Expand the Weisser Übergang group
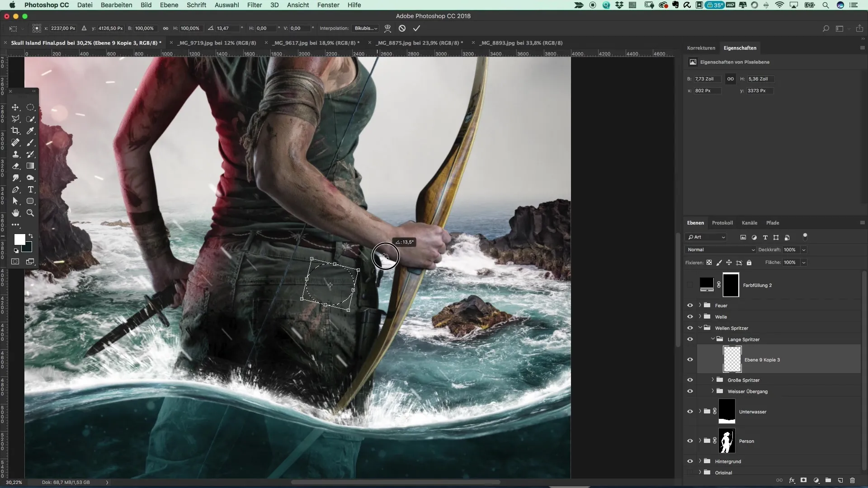 713,391
